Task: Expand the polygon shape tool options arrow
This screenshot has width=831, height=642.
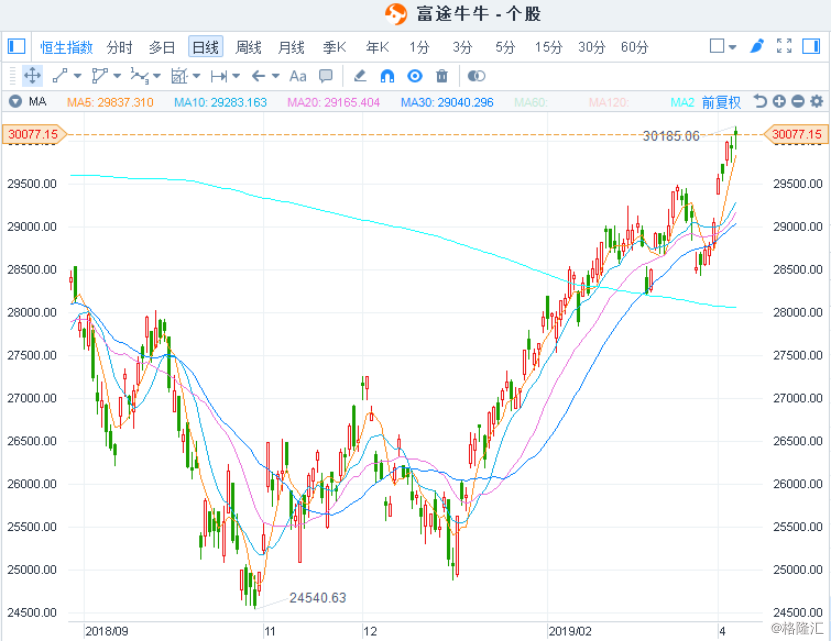Action: pos(117,76)
